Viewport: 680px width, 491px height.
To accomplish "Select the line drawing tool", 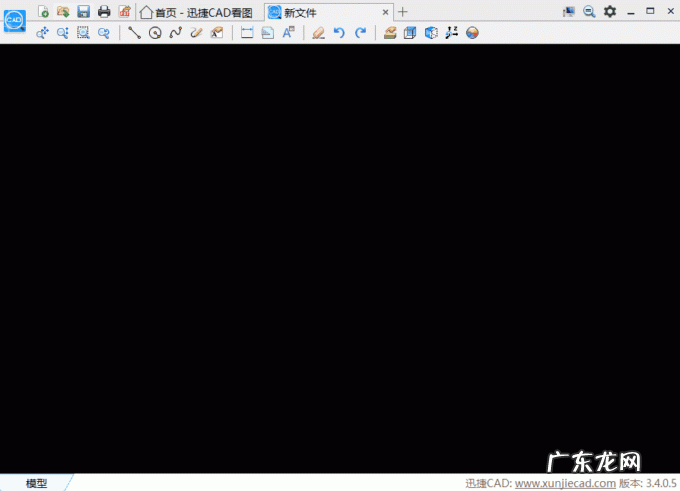I will coord(134,33).
